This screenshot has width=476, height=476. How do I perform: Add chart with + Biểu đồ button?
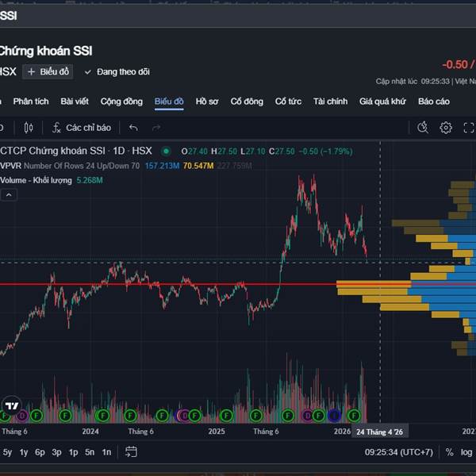coord(48,72)
